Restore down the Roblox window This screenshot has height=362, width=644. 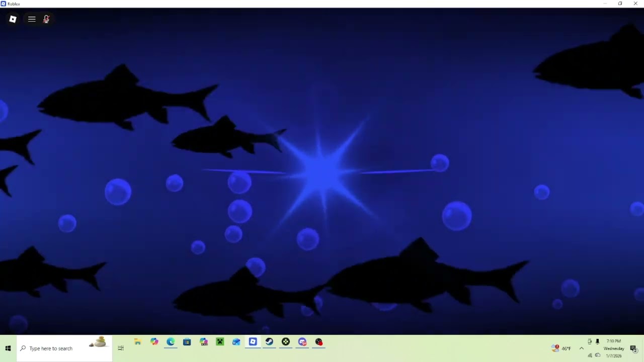pos(620,4)
